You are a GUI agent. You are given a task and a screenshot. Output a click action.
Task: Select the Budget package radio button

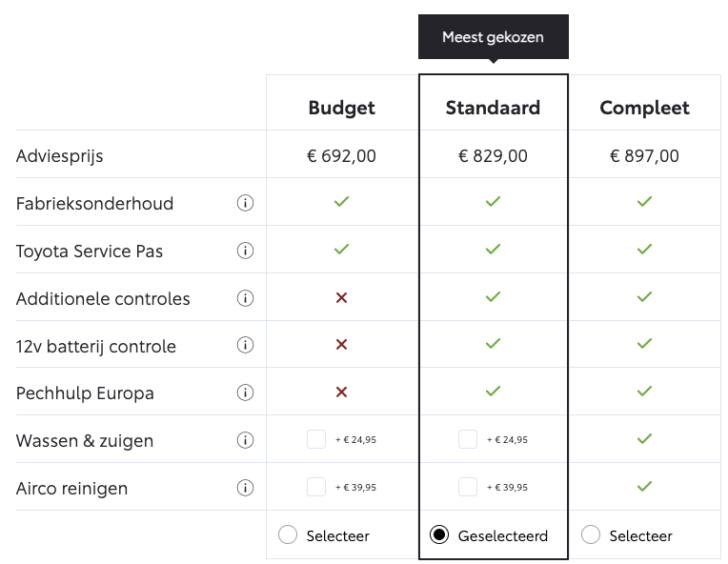[288, 535]
